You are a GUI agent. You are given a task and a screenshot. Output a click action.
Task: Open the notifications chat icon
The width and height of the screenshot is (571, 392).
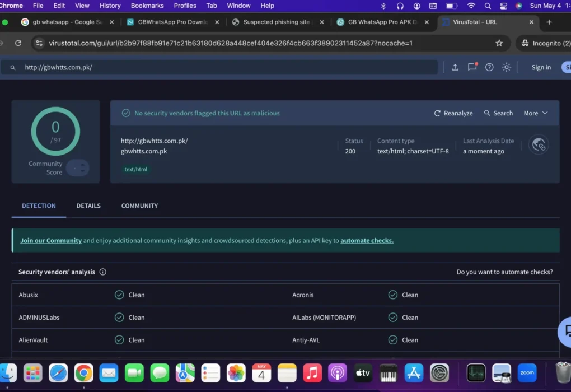point(472,67)
